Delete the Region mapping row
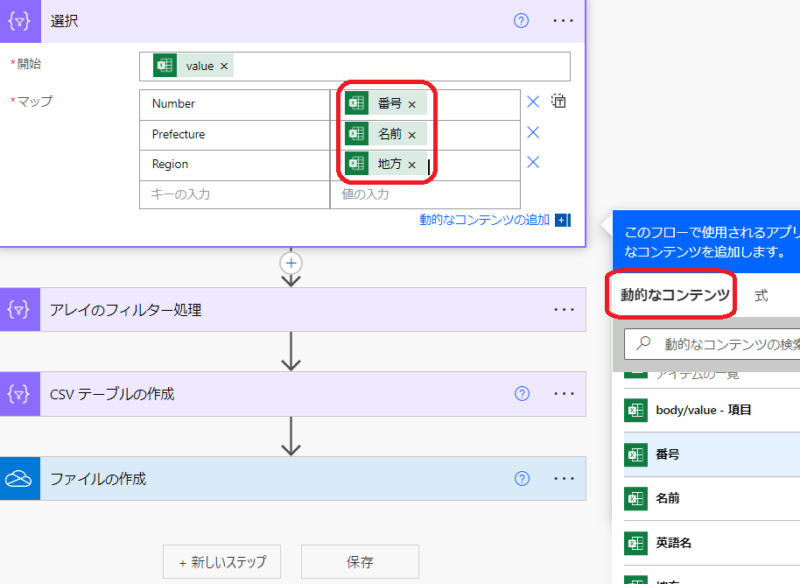 pyautogui.click(x=533, y=163)
